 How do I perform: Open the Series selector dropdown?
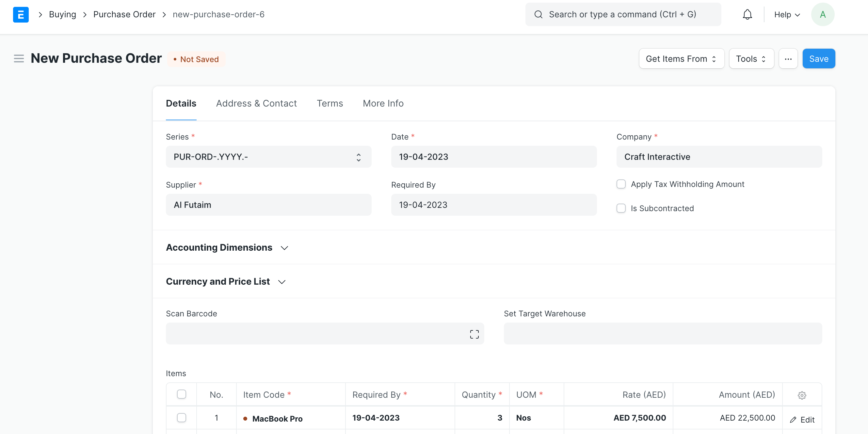[358, 157]
